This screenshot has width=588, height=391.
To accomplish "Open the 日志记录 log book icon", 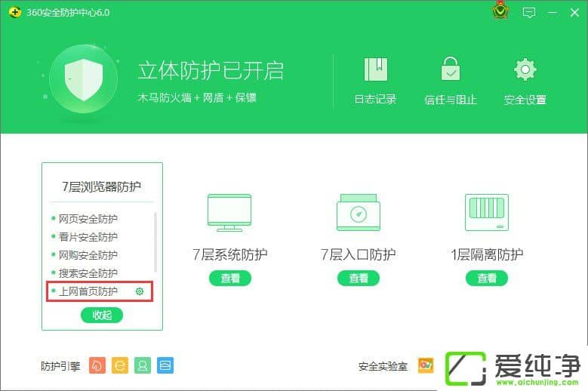I will (375, 70).
